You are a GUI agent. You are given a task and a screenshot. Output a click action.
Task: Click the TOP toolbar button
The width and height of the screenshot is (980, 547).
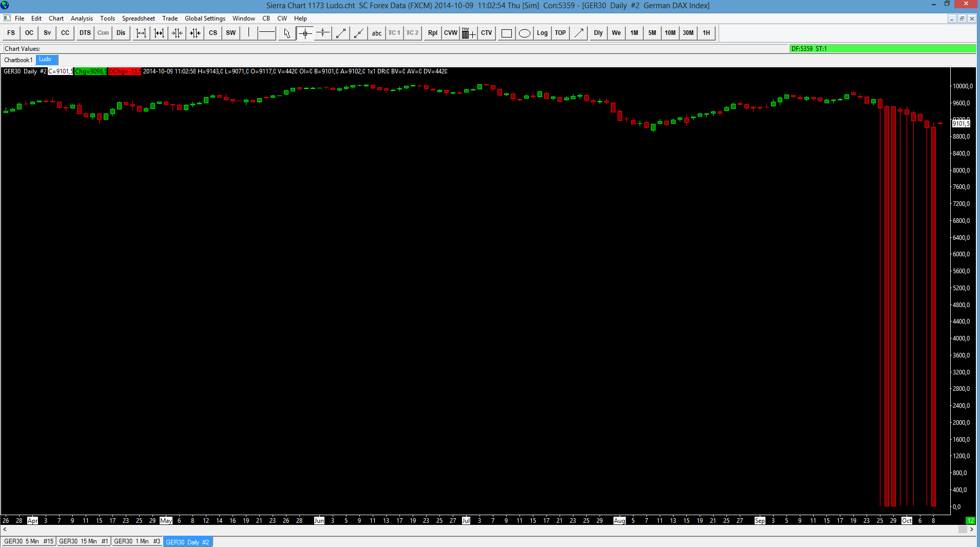pos(561,33)
